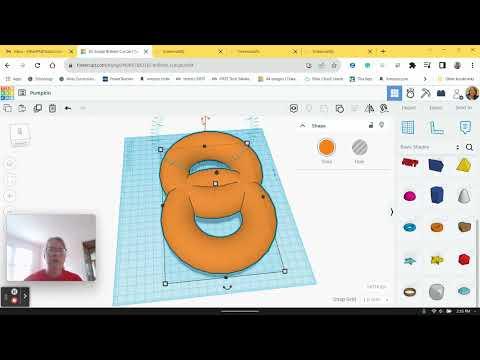The height and width of the screenshot is (360, 480).
Task: Add the red Text shape
Action: pos(410,162)
